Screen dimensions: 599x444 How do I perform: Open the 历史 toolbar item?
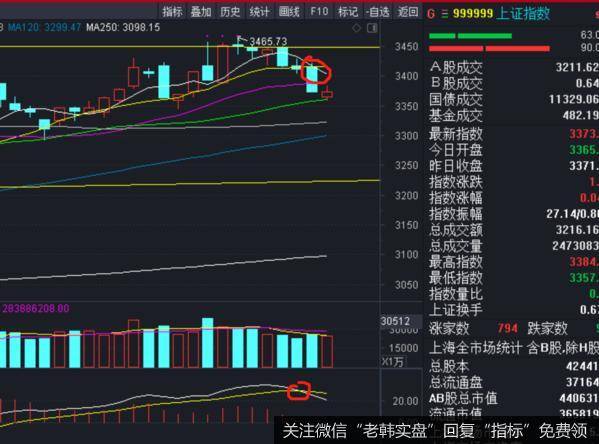230,12
